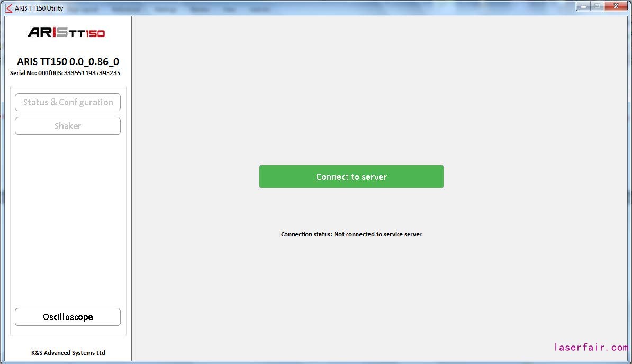Select the Shaker button in sidebar

(68, 126)
